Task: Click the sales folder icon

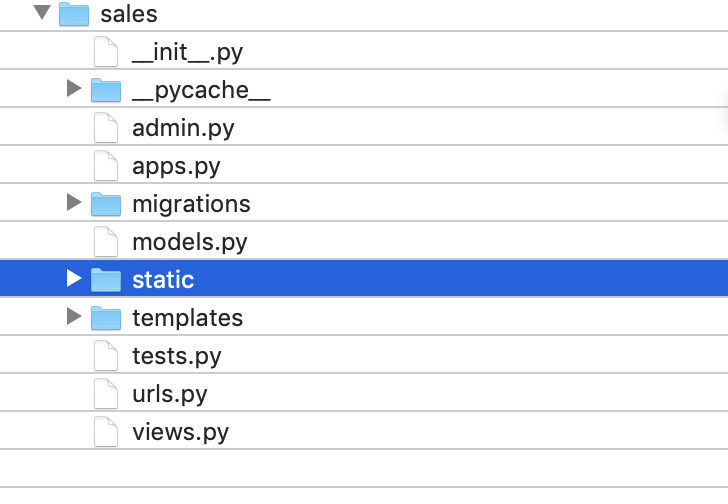Action: tap(74, 14)
